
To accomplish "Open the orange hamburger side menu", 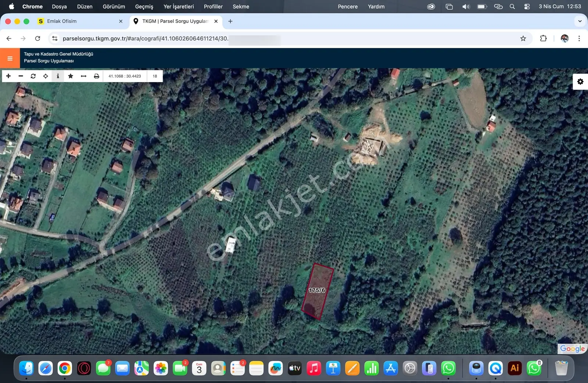I will [x=10, y=58].
